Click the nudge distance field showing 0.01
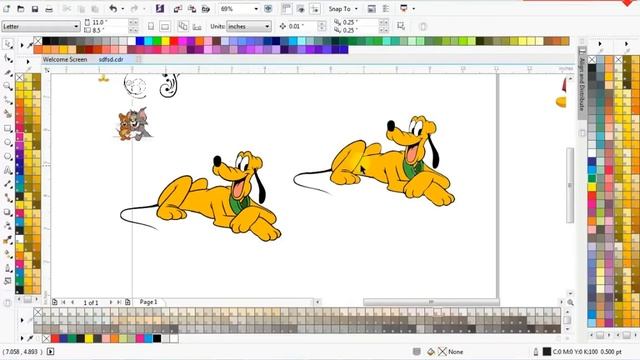 (303, 27)
